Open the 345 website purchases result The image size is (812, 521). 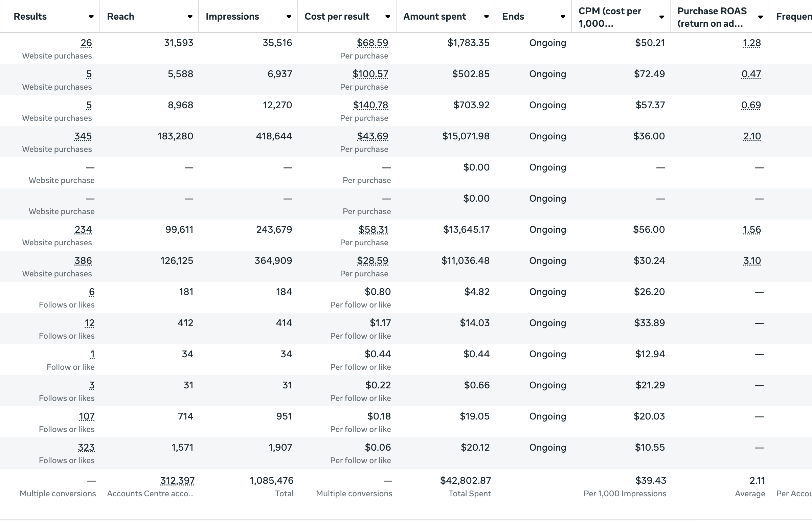pos(83,136)
